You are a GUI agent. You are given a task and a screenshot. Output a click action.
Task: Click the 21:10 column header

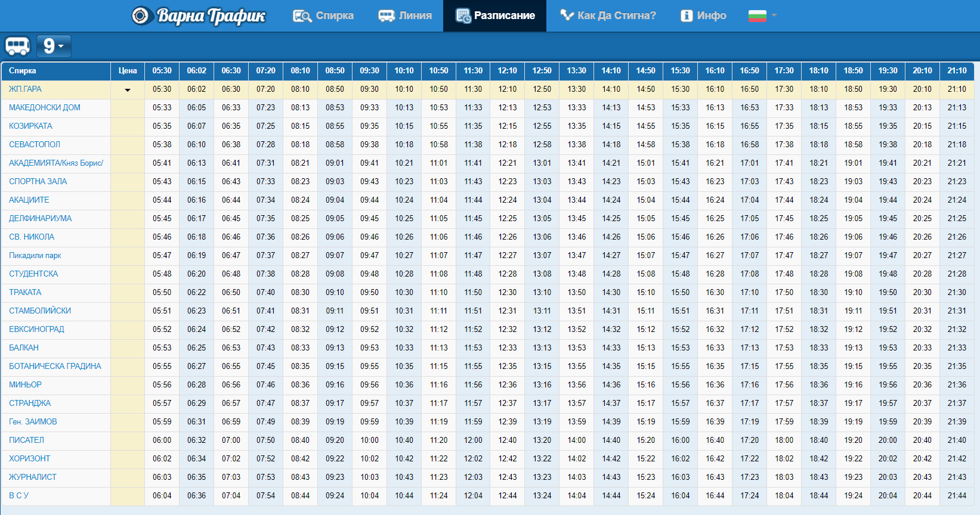(957, 70)
